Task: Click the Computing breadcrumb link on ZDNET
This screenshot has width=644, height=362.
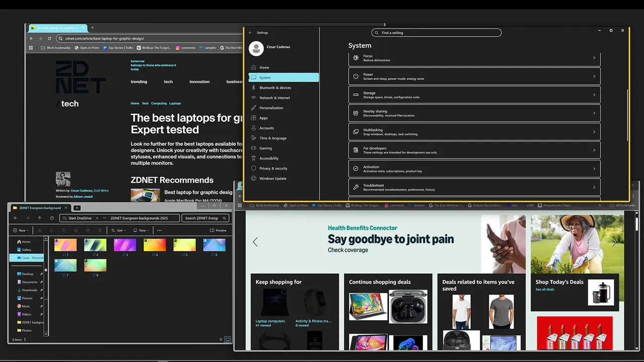Action: coord(159,103)
